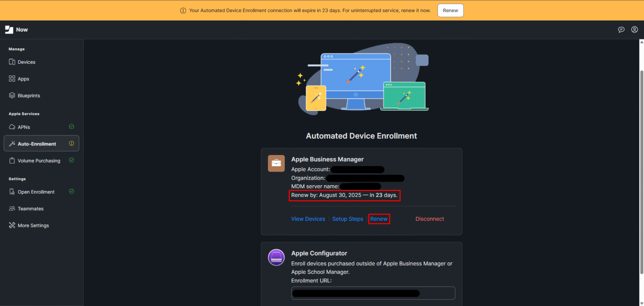644x306 pixels.
Task: Open the account profile icon
Action: click(x=634, y=29)
